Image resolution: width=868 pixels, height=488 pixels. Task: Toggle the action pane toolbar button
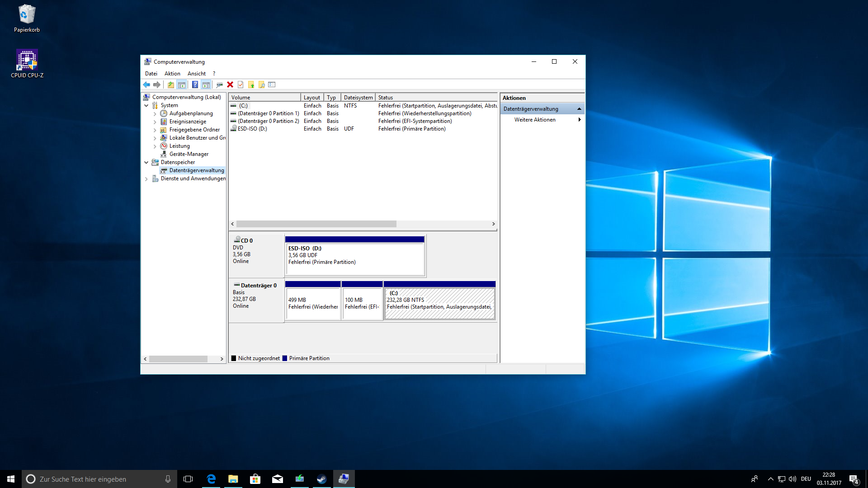pos(206,84)
